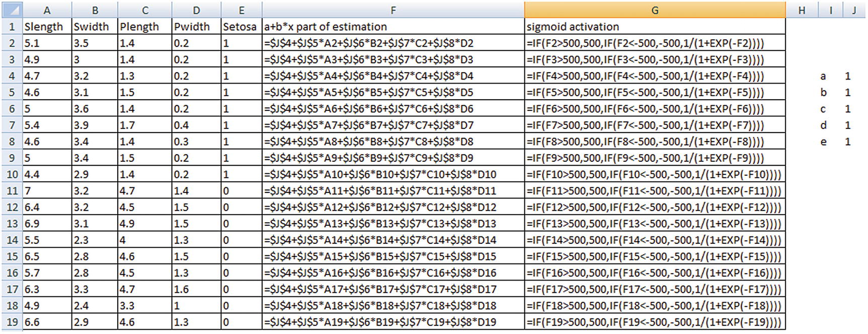
Task: Click sigmoid formula referencing F2
Action: click(x=655, y=43)
